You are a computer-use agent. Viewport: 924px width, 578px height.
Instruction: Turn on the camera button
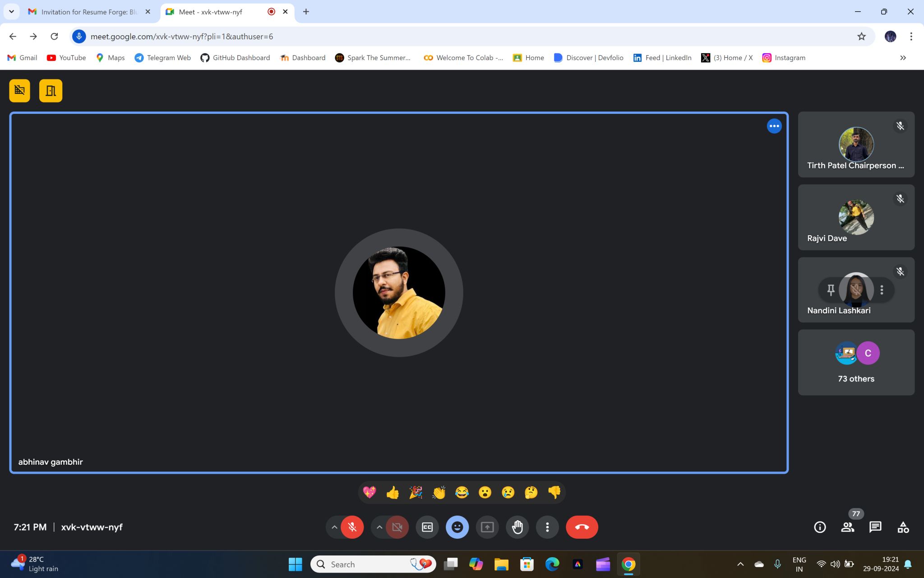397,527
